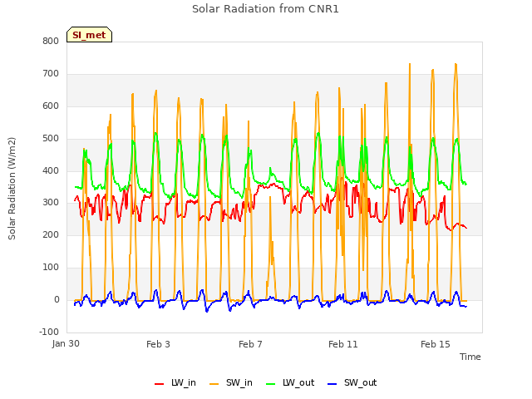Click the chart title Solar Radiation from CNR1
This screenshot has height=399, width=532.
[x=265, y=9]
